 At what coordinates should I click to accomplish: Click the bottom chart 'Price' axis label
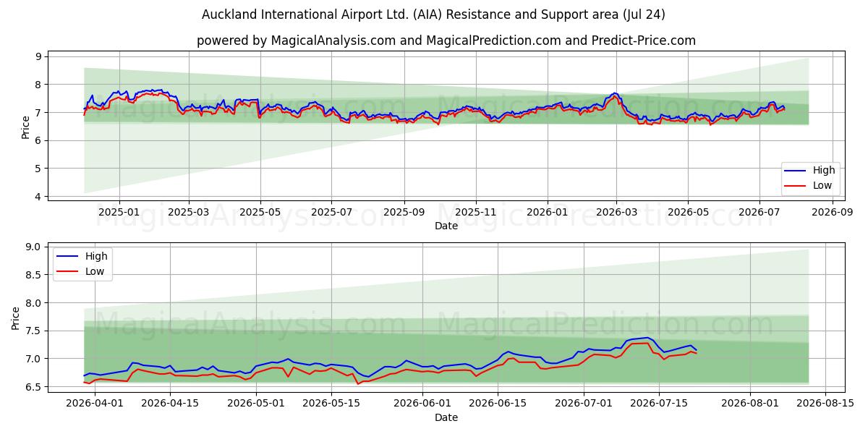point(16,318)
